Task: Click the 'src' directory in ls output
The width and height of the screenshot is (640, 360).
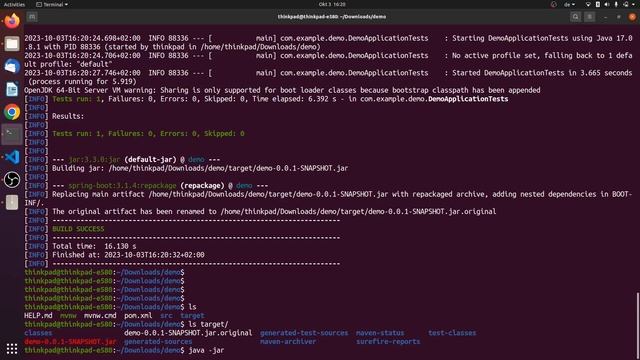Action: pyautogui.click(x=166, y=316)
